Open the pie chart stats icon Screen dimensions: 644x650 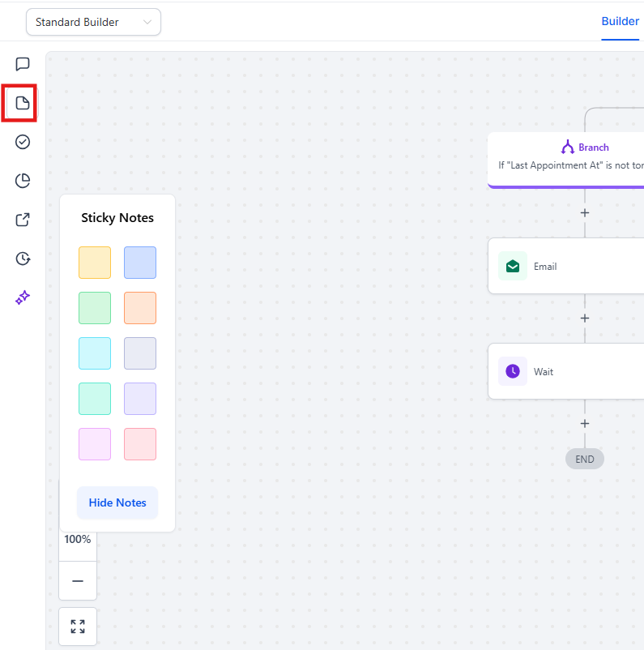[23, 181]
